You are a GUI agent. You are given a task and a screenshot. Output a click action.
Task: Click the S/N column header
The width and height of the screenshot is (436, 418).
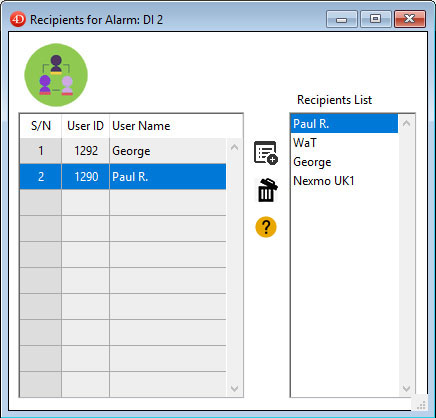(x=41, y=126)
